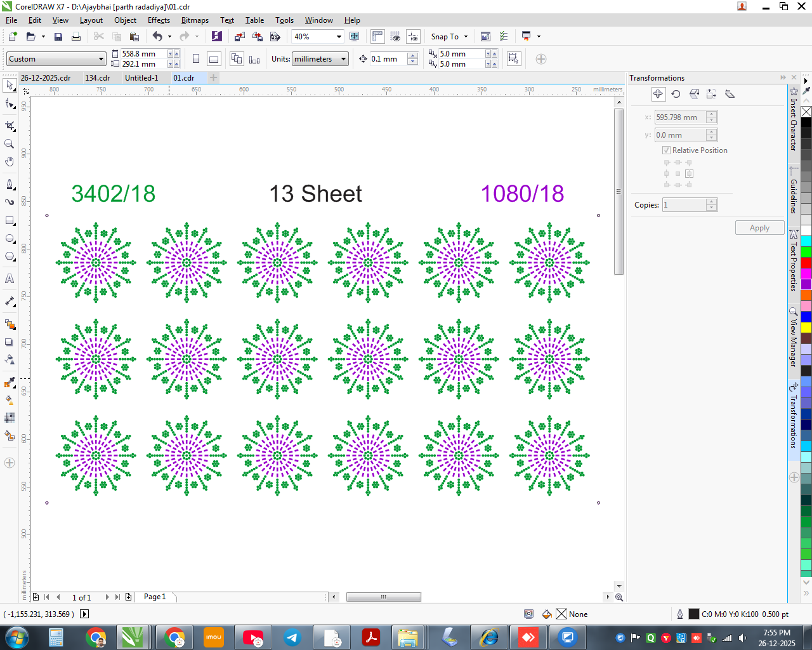Open the Units millimeters dropdown

click(x=344, y=59)
